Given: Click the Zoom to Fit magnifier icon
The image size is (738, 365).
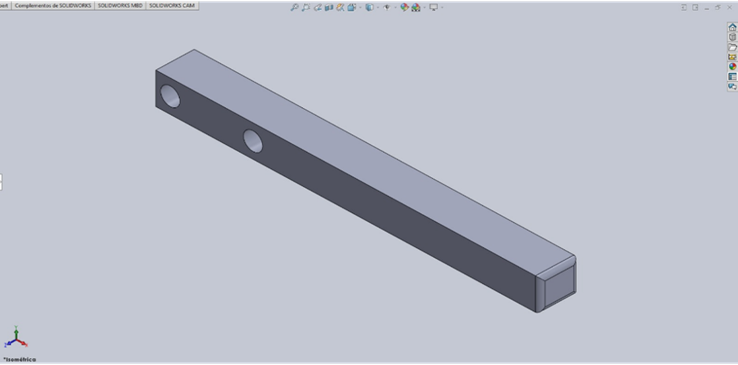Looking at the screenshot, I should pos(295,8).
